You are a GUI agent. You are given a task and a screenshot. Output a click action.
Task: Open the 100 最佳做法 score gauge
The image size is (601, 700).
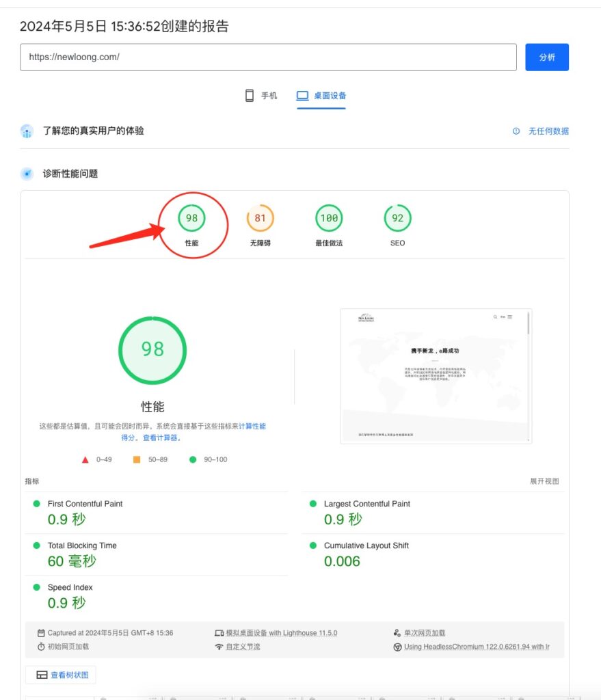click(329, 219)
